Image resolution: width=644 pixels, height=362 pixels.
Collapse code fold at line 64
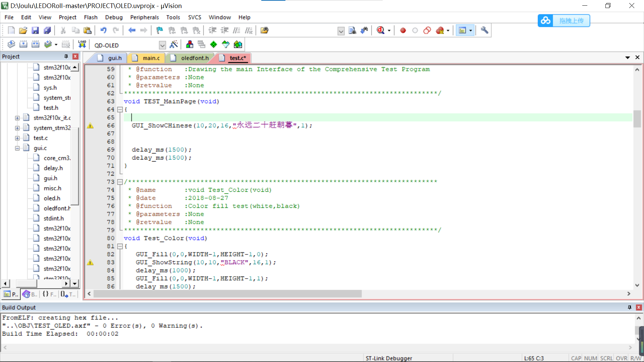(120, 110)
